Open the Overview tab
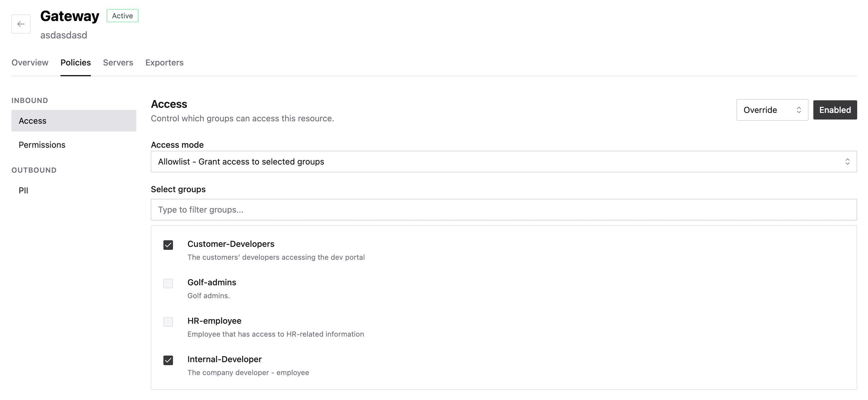 30,63
